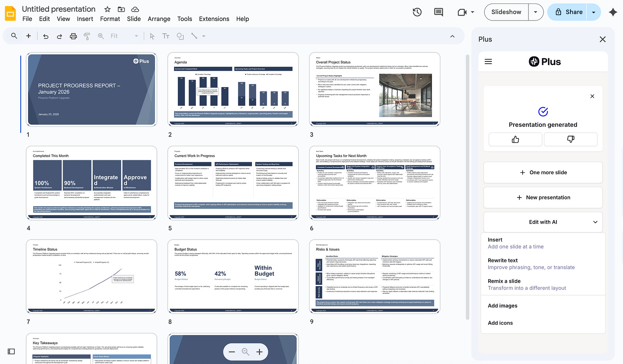
Task: Give thumbs up feedback
Action: (x=515, y=139)
